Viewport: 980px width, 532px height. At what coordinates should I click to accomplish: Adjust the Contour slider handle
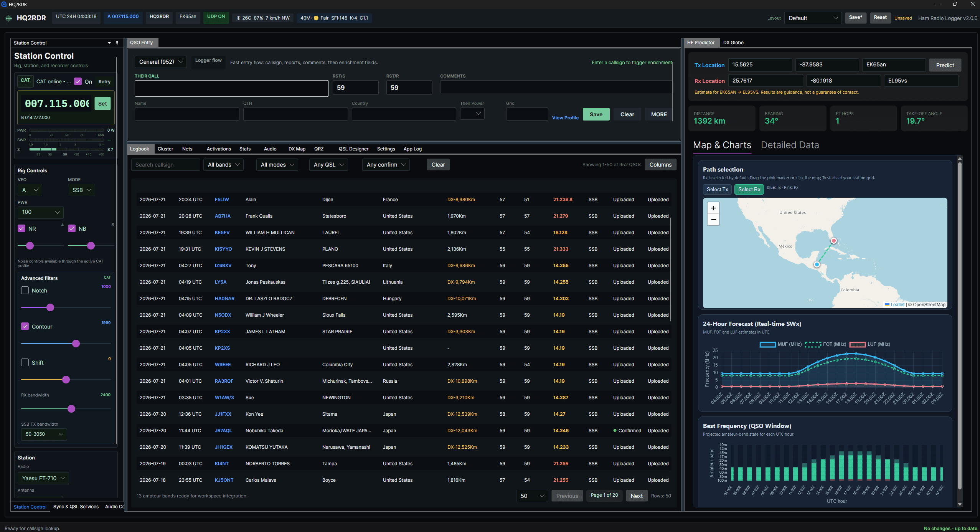click(x=76, y=344)
